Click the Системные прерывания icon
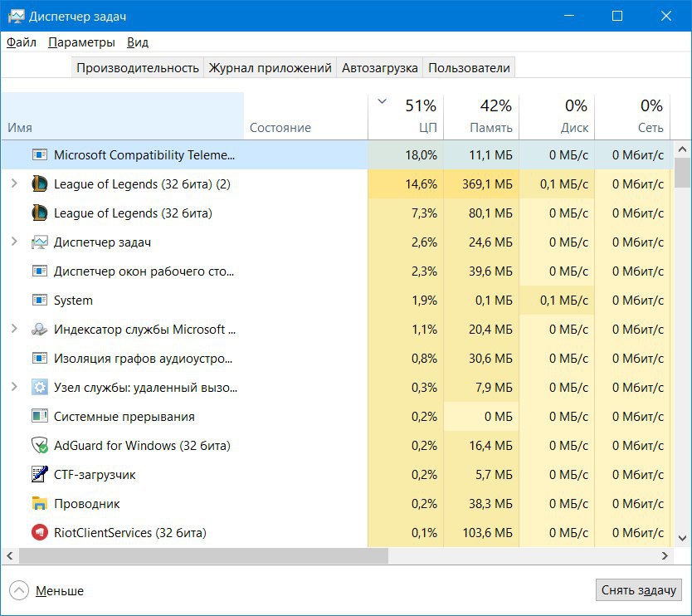692x616 pixels. (x=40, y=417)
